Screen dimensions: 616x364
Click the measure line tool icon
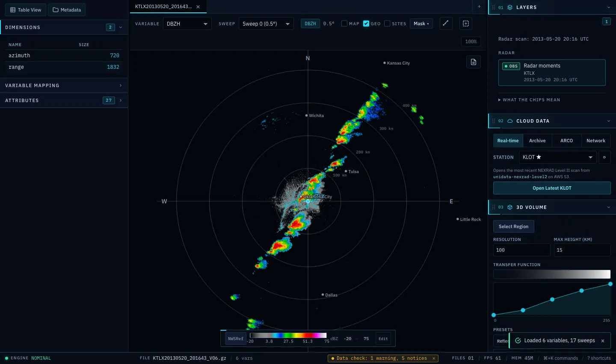coord(446,23)
